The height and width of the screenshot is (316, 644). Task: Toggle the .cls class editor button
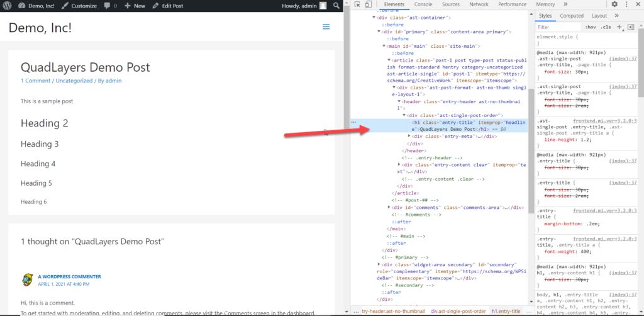point(606,27)
